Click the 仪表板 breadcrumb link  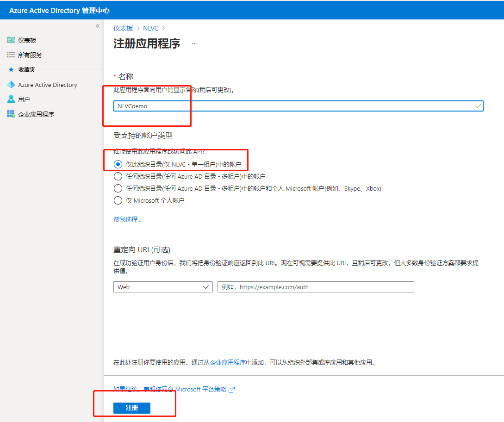tap(123, 28)
